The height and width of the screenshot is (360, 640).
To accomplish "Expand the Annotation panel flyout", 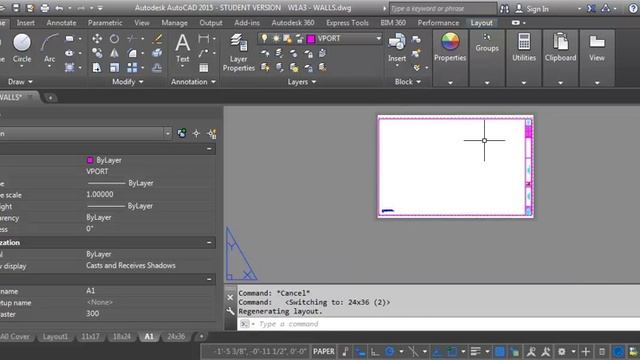I will point(193,82).
